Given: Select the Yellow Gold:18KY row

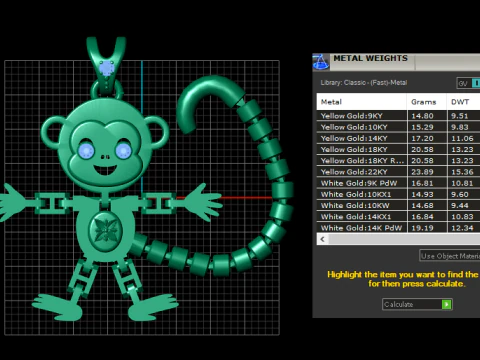Looking at the screenshot, I should [398, 149].
